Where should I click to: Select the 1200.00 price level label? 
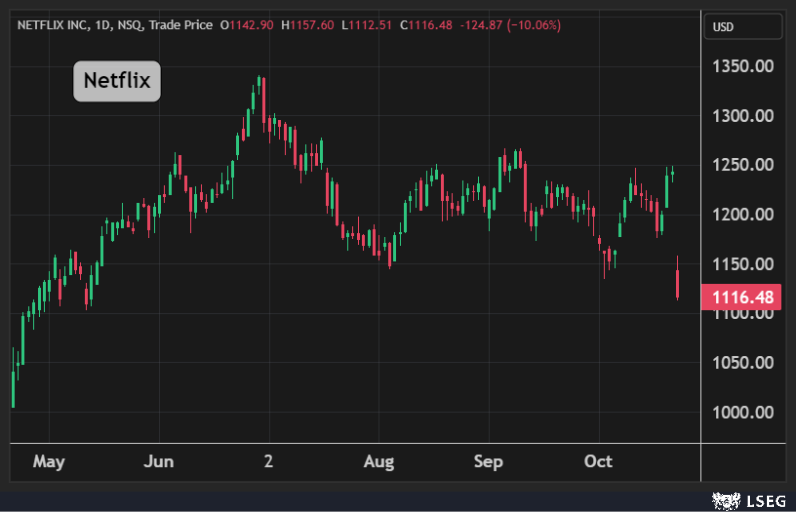pyautogui.click(x=743, y=214)
